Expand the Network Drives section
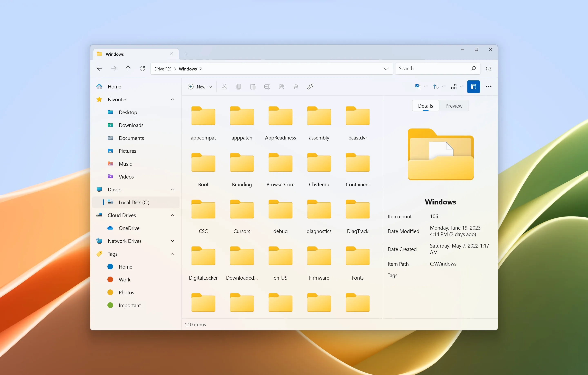The height and width of the screenshot is (375, 588). click(172, 241)
